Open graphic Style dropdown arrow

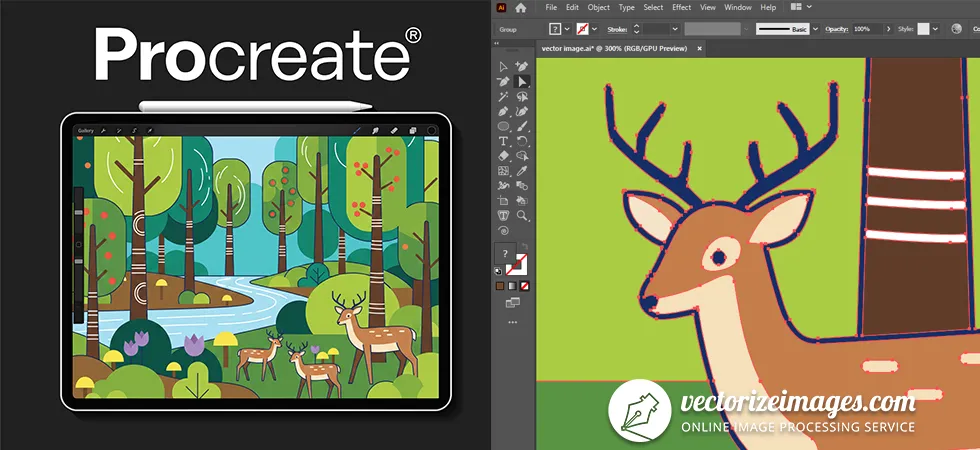(935, 29)
